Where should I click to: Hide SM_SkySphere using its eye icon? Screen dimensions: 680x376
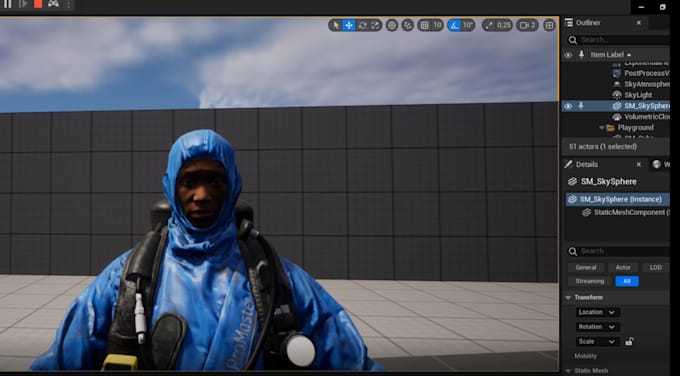(568, 106)
